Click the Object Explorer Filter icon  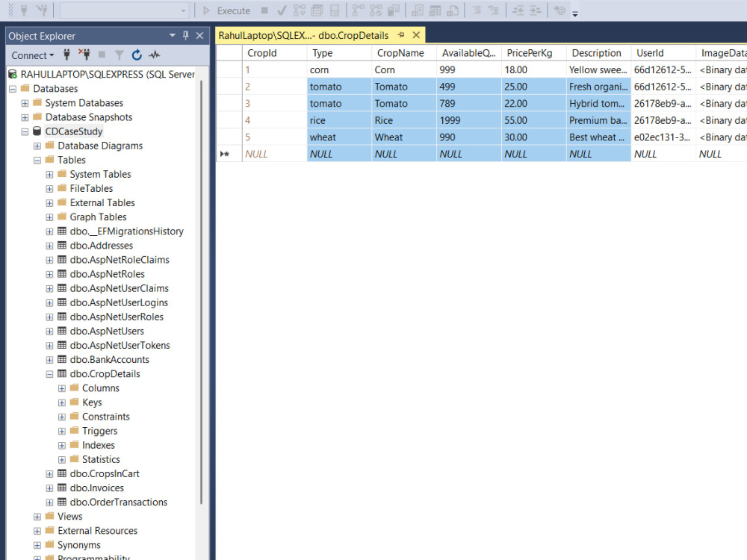(x=119, y=55)
